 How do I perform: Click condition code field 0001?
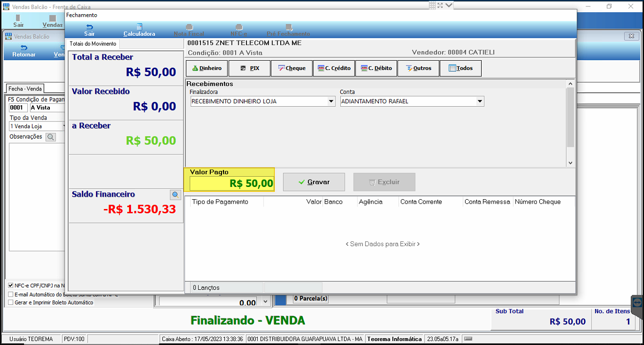pos(18,108)
